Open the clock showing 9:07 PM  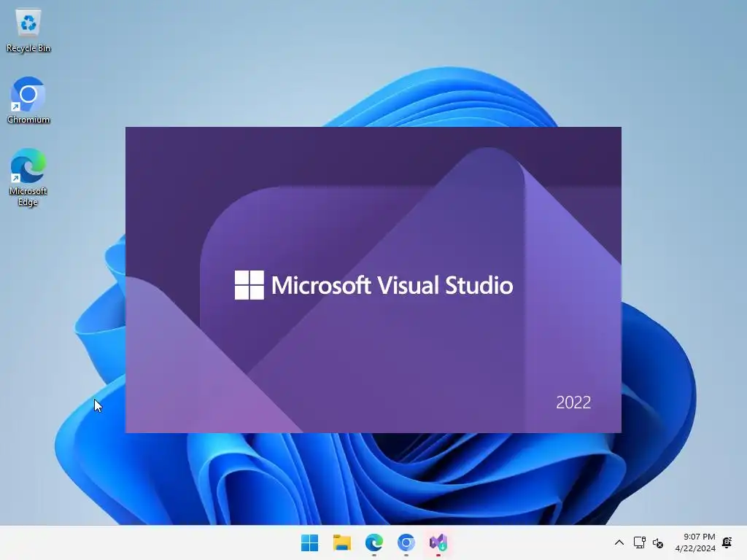(x=695, y=542)
